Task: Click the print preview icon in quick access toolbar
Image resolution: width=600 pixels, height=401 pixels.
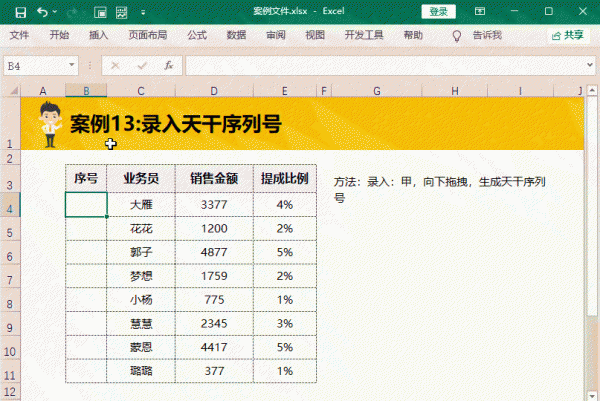Action: 100,13
